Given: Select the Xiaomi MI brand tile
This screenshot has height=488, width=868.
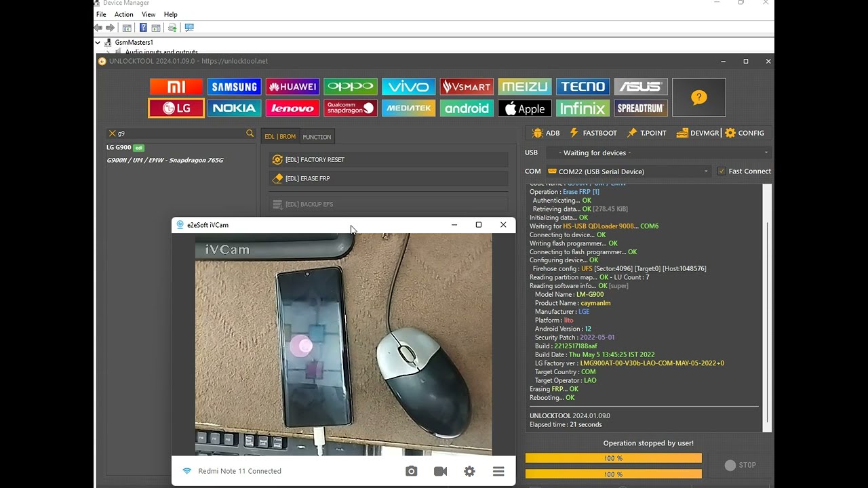Looking at the screenshot, I should pos(176,87).
